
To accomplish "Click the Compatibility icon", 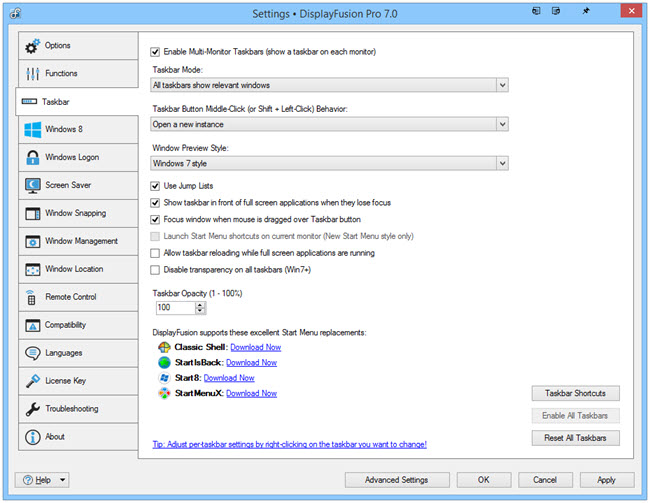I will [x=33, y=325].
